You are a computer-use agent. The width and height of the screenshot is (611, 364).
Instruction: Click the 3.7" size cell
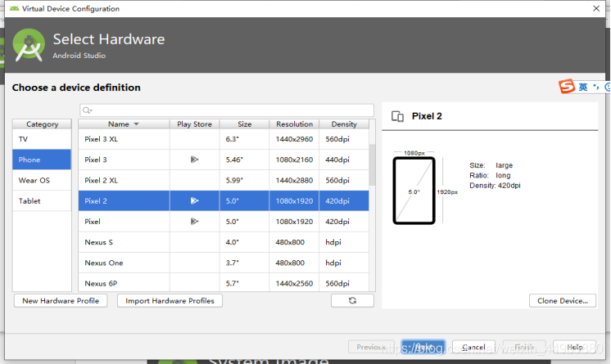(x=244, y=263)
